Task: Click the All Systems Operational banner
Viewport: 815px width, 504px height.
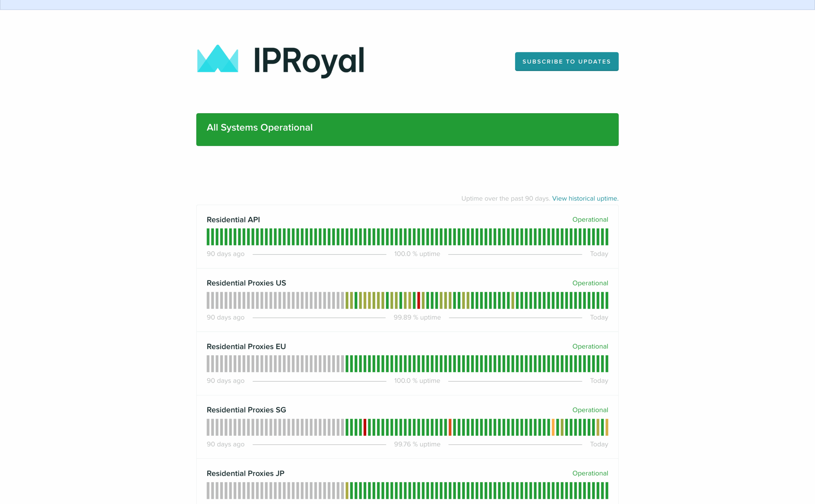Action: [x=407, y=130]
